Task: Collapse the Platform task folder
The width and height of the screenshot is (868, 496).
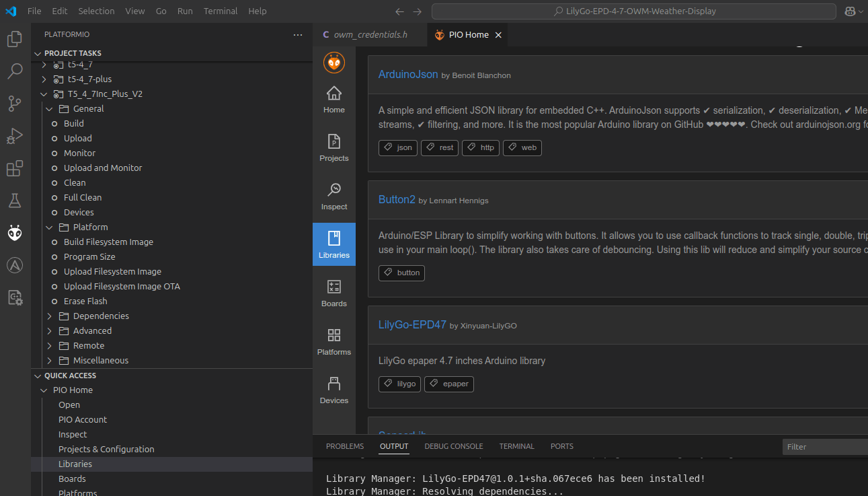Action: pos(49,227)
